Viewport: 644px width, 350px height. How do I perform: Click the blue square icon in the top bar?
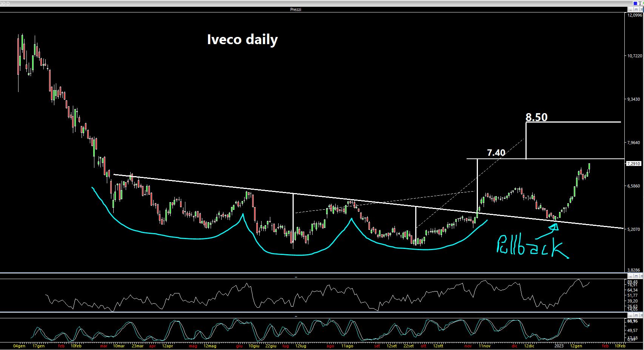pos(635,3)
